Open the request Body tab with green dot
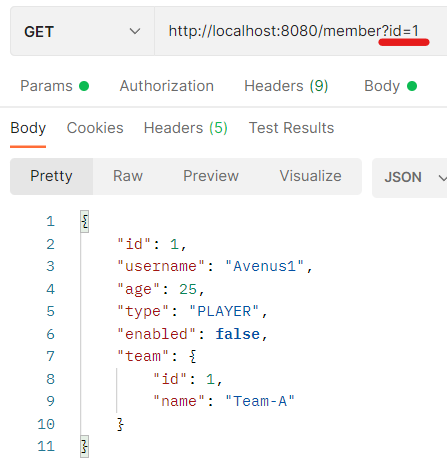 coord(390,86)
